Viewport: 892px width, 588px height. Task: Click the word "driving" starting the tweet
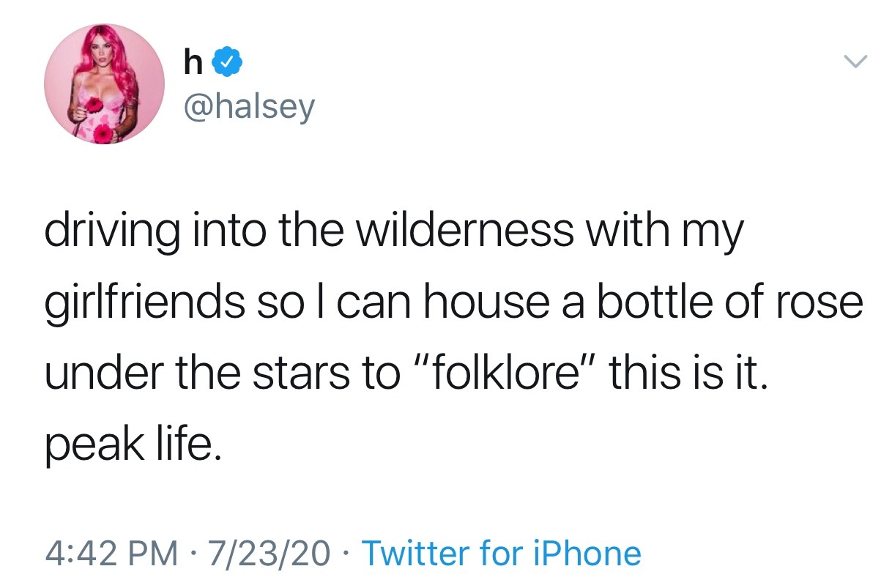tap(112, 231)
